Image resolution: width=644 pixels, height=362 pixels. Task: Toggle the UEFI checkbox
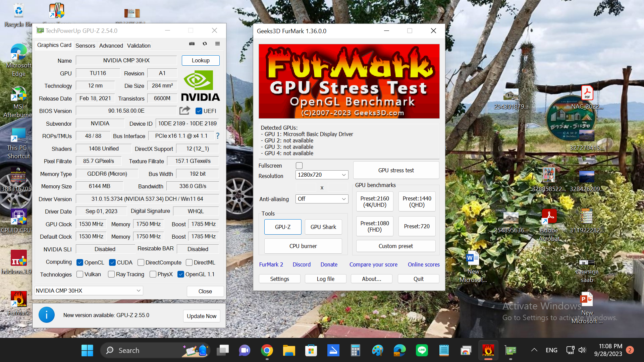coord(199,111)
